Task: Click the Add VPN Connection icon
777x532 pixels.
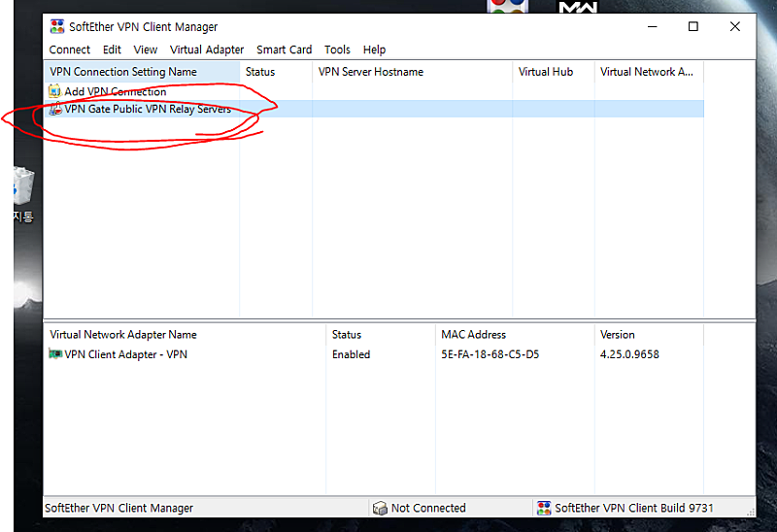Action: click(x=55, y=91)
